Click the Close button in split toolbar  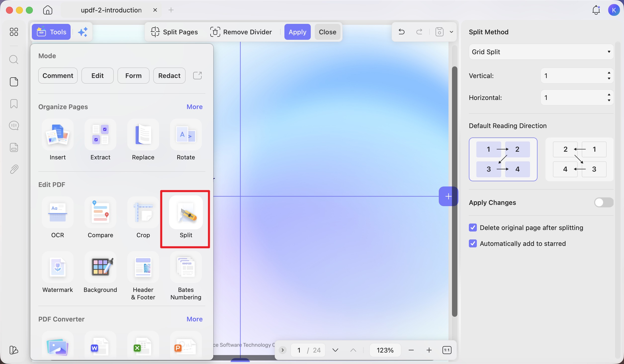point(327,32)
